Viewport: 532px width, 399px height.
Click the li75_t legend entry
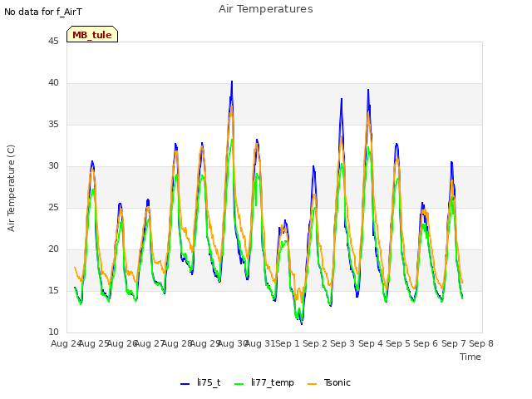coord(200,382)
